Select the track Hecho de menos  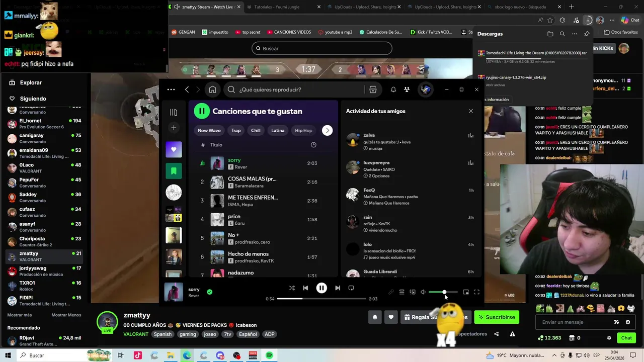(263, 257)
